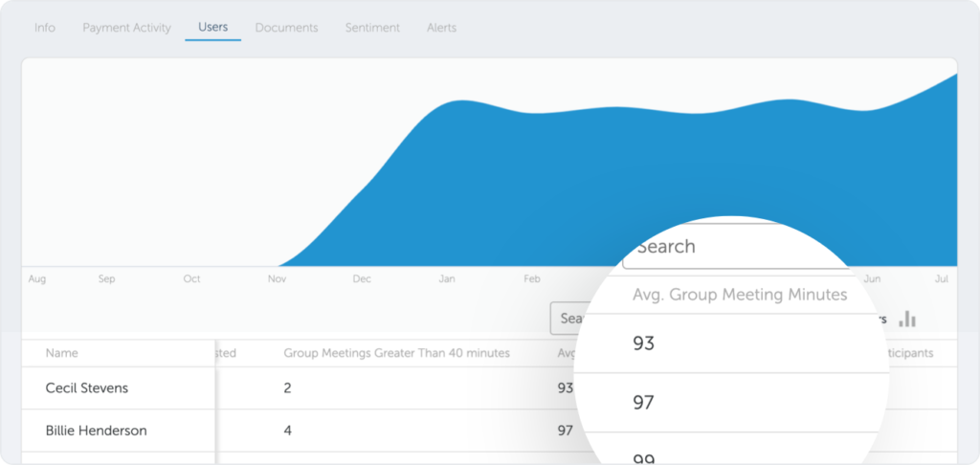Open the Info tab
Viewport: 980px width, 465px height.
(x=44, y=28)
